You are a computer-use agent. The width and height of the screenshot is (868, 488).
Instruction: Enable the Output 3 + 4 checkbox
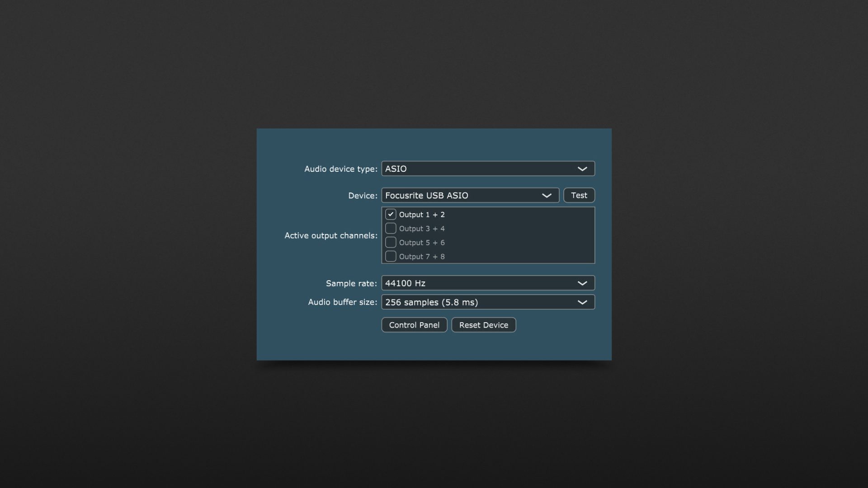coord(391,228)
